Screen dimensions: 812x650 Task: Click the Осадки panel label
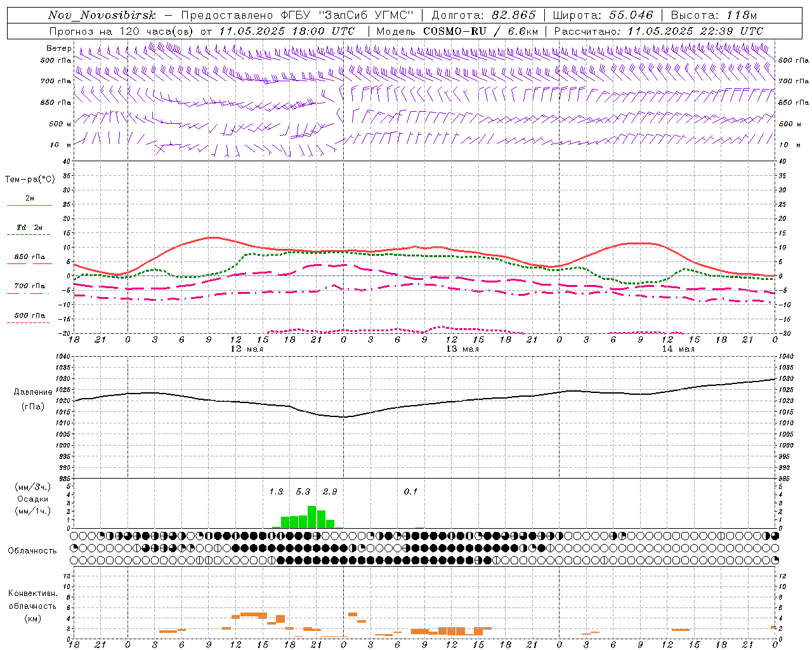pos(33,500)
